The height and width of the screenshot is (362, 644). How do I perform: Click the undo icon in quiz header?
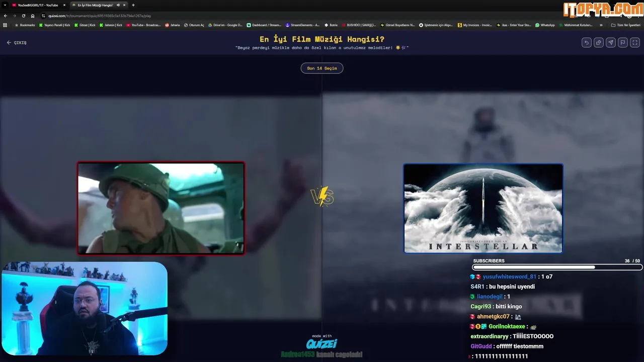586,43
